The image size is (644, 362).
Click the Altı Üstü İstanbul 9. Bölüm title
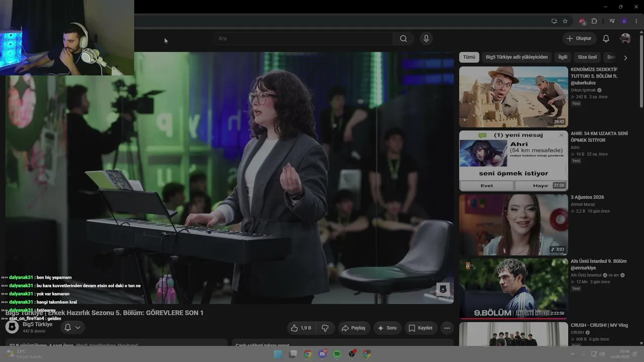pos(599,264)
